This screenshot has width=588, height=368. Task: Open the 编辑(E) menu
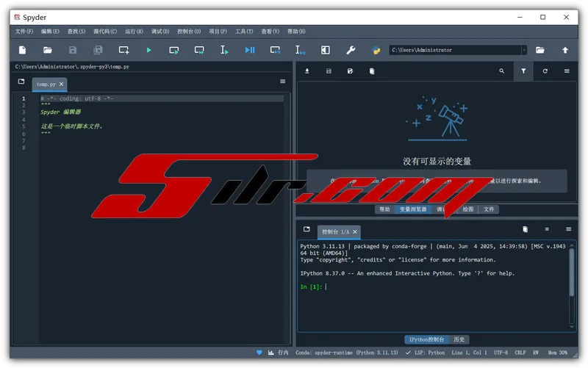click(50, 32)
